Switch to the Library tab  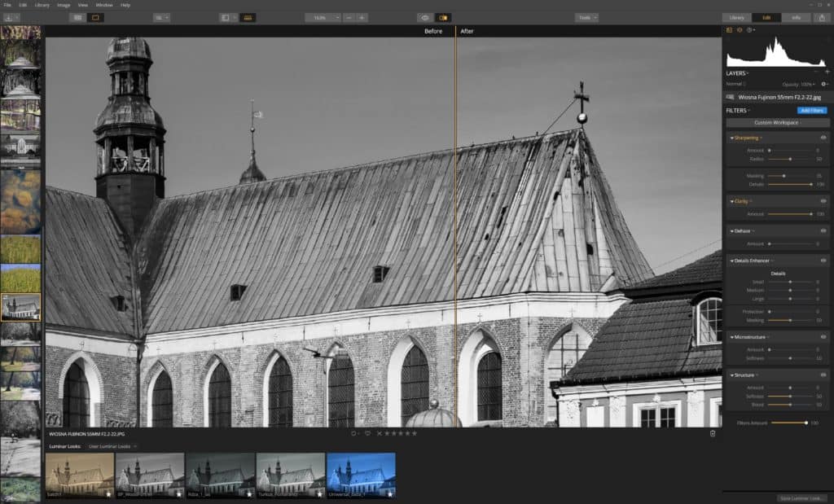pos(738,17)
